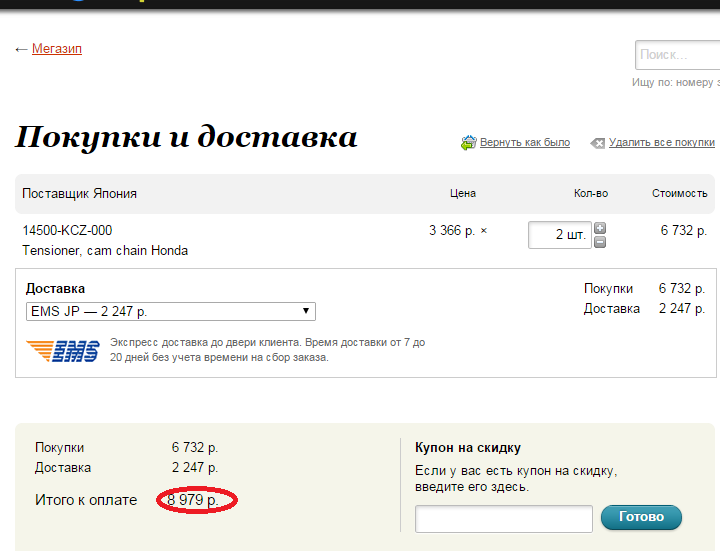The width and height of the screenshot is (720, 551).
Task: Click the Купон на скидку heading
Action: [468, 448]
